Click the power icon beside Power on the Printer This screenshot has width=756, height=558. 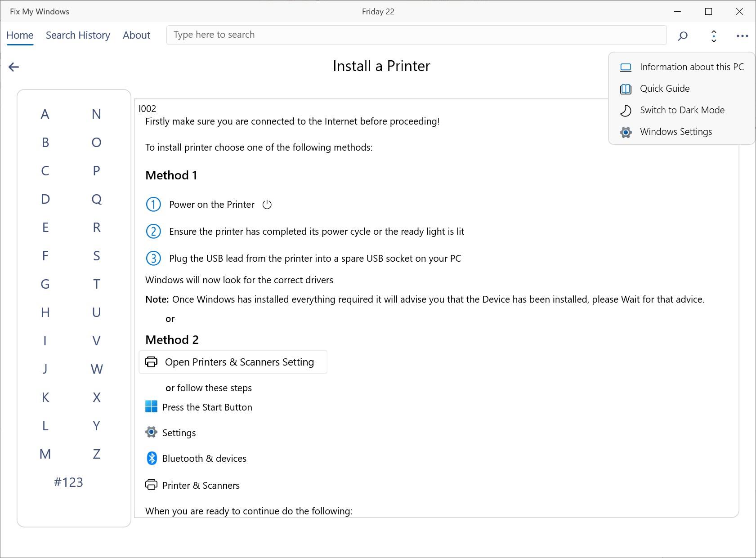coord(267,205)
